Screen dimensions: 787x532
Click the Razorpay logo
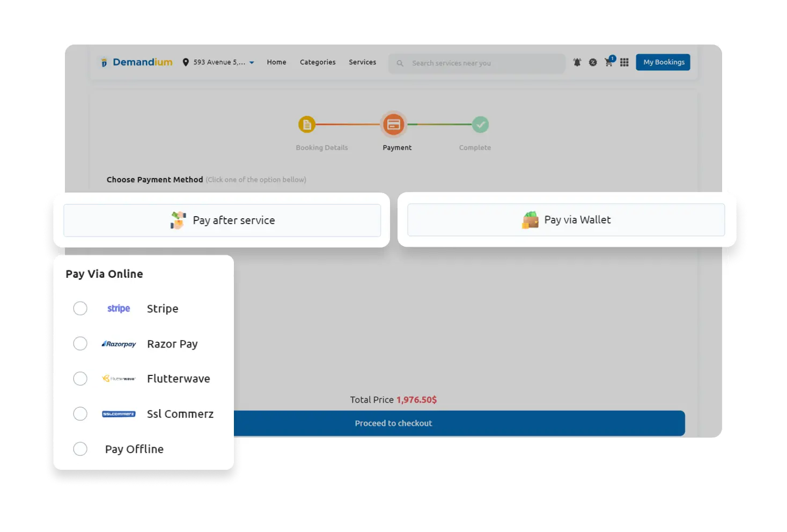(119, 344)
